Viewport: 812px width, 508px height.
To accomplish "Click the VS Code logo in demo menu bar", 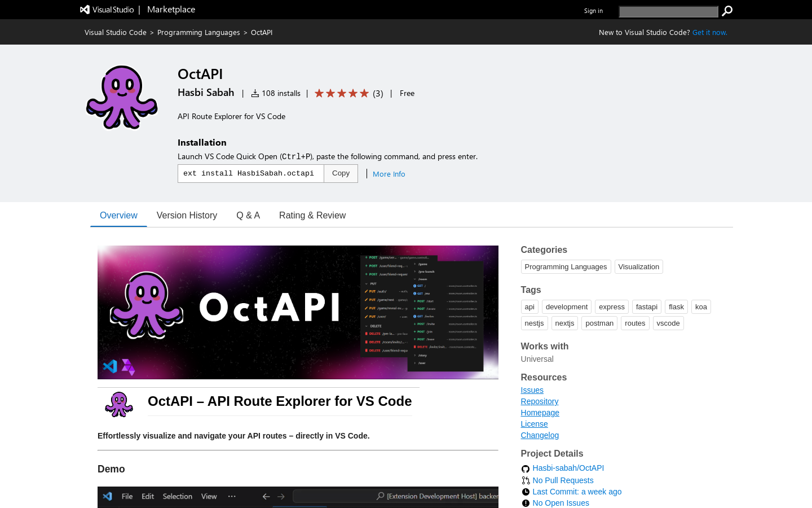I will (108, 496).
